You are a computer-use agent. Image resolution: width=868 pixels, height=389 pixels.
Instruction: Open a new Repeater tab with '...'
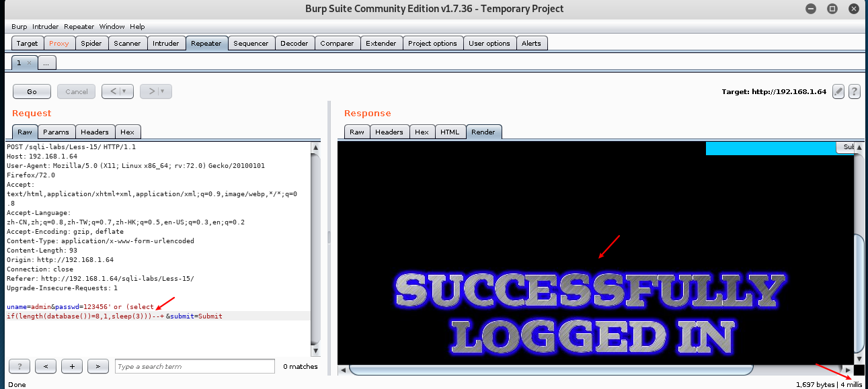pyautogui.click(x=46, y=62)
